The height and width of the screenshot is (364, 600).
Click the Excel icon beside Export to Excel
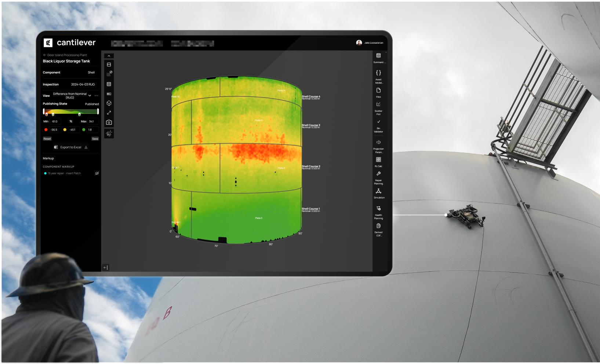coord(56,147)
